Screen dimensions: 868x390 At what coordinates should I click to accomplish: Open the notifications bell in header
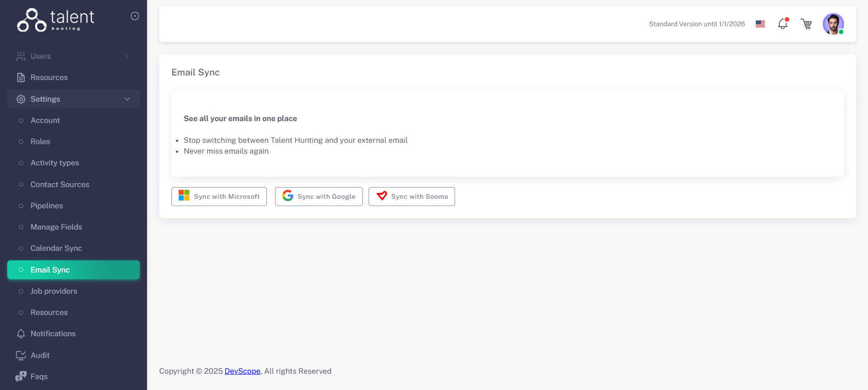click(783, 24)
